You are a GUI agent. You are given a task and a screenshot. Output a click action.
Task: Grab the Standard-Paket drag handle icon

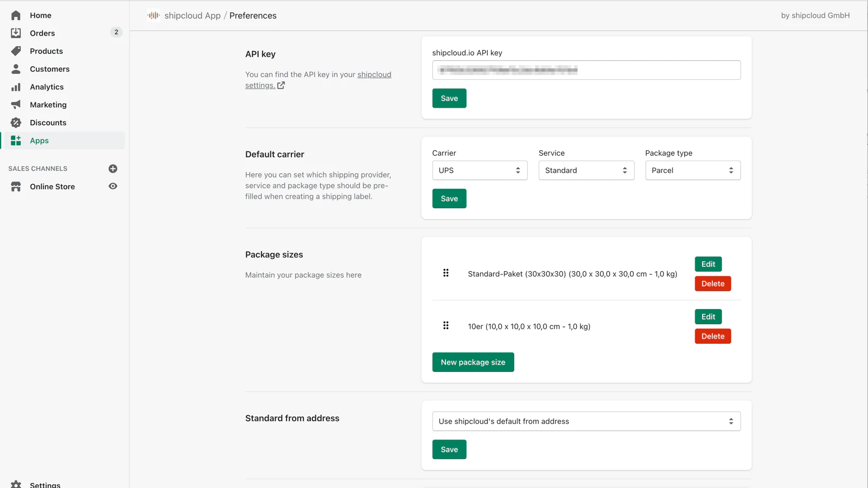tap(446, 273)
